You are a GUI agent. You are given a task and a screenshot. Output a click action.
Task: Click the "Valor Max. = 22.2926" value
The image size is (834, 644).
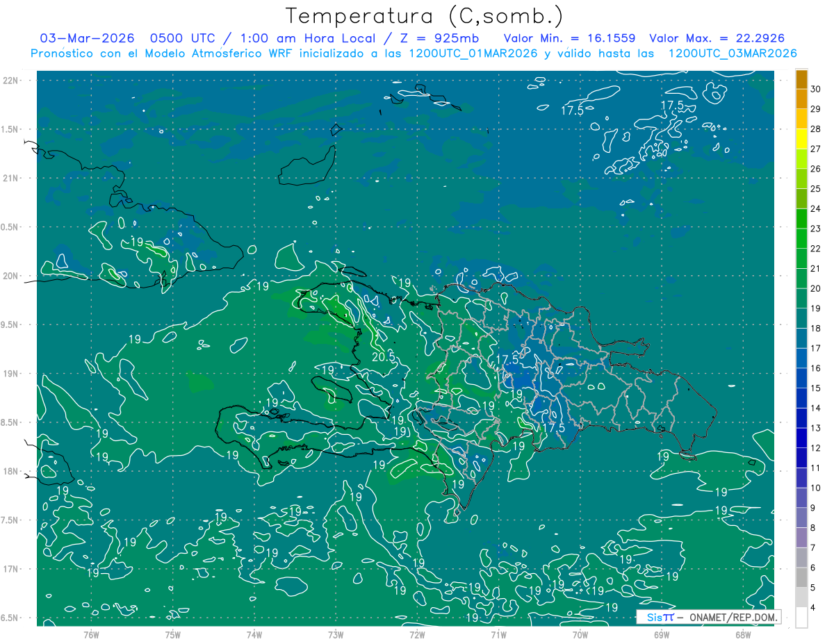click(x=716, y=38)
